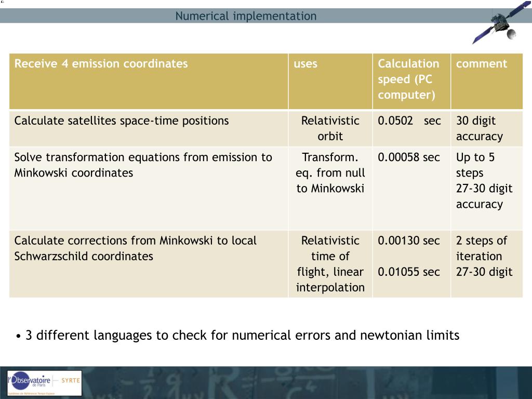Click the Observatoire de Paris SYRTE logo
532x399 pixels.
45,383
